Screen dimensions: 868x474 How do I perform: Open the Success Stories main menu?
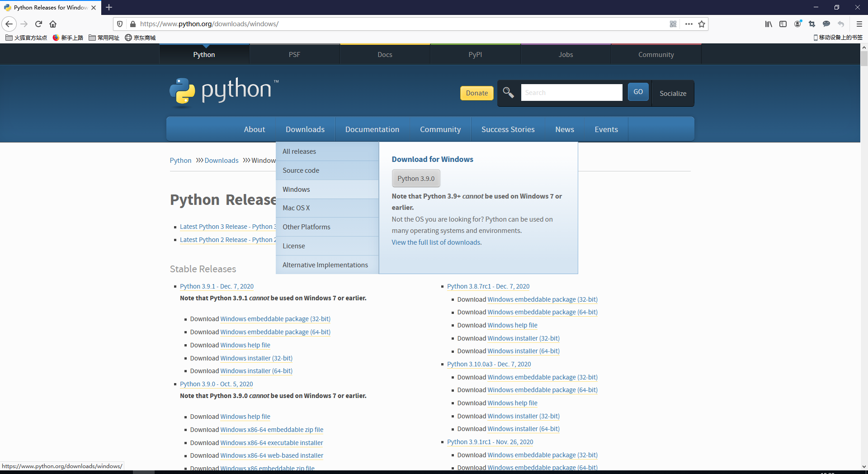tap(508, 129)
